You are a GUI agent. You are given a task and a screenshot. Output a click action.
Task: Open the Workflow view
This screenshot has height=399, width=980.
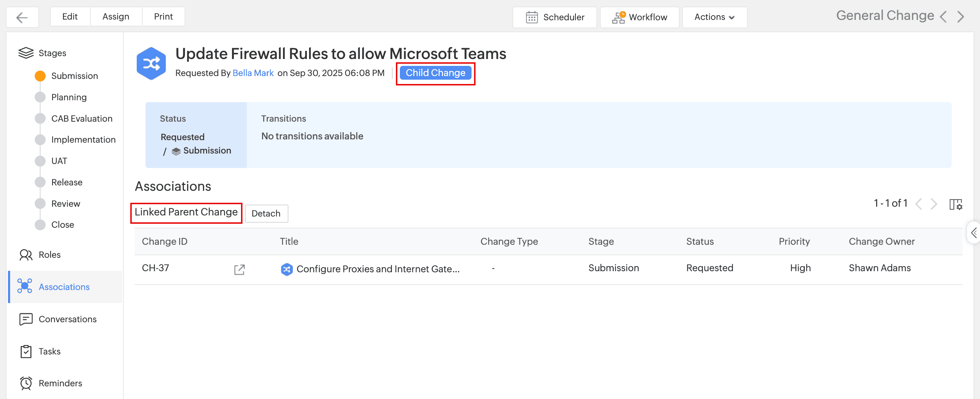click(x=639, y=17)
